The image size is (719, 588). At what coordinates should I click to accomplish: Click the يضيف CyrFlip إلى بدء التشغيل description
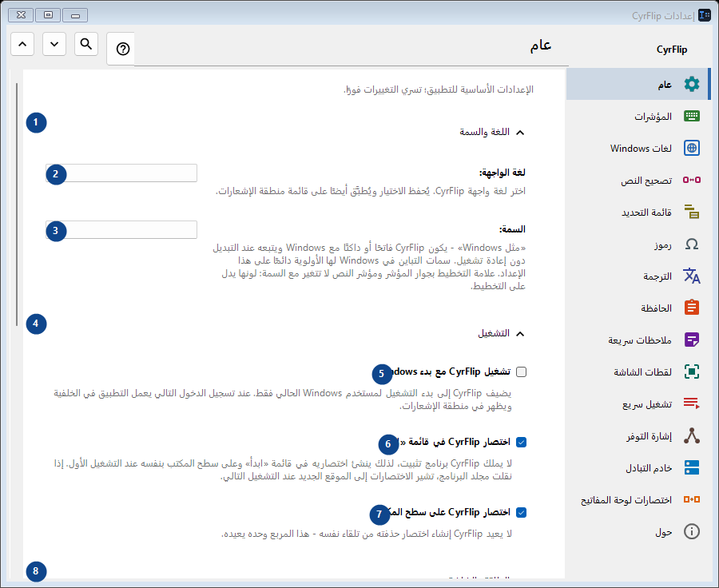283,399
